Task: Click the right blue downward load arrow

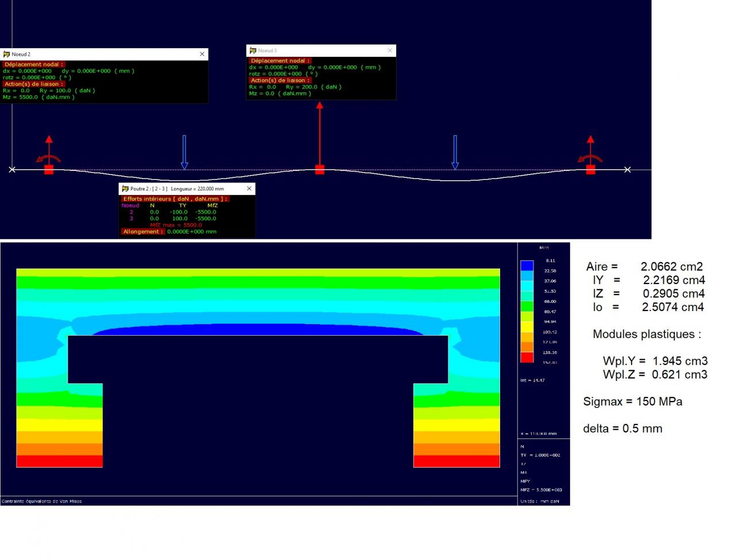Action: tap(455, 152)
